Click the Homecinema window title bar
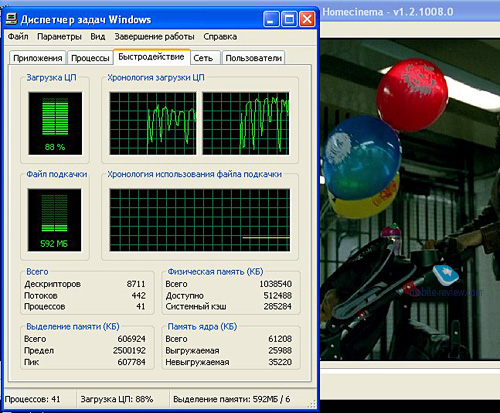Screen dimensions: 500x413 [x=410, y=12]
